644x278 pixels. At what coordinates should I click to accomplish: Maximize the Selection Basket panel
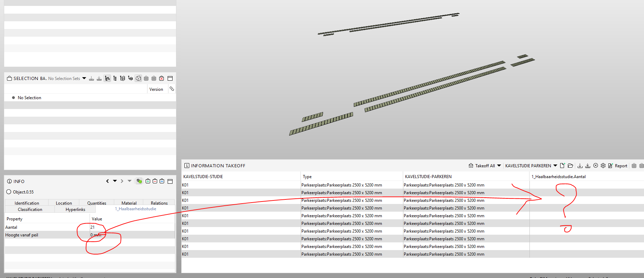pos(170,79)
